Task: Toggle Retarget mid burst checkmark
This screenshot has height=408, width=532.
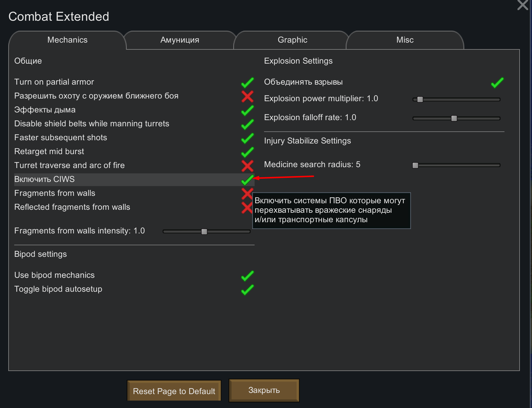Action: 247,152
